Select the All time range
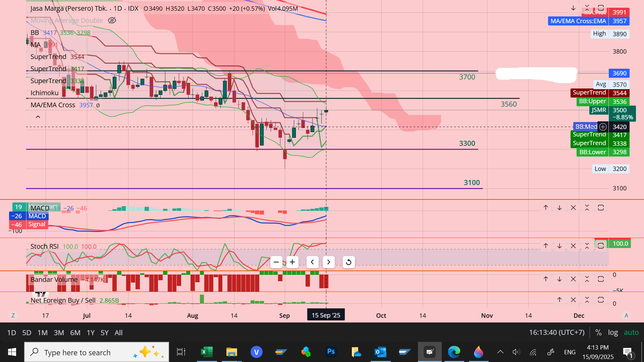Viewport: 644px width, 362px height. click(x=118, y=333)
